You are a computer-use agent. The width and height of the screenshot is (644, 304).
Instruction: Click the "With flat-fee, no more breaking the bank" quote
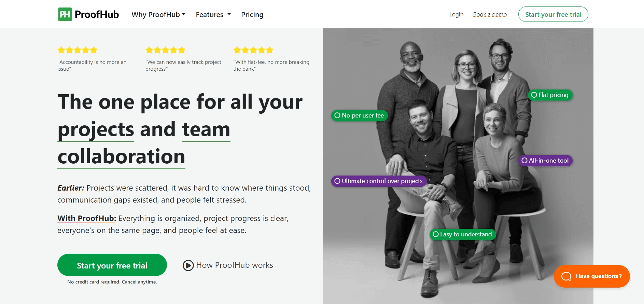[271, 65]
